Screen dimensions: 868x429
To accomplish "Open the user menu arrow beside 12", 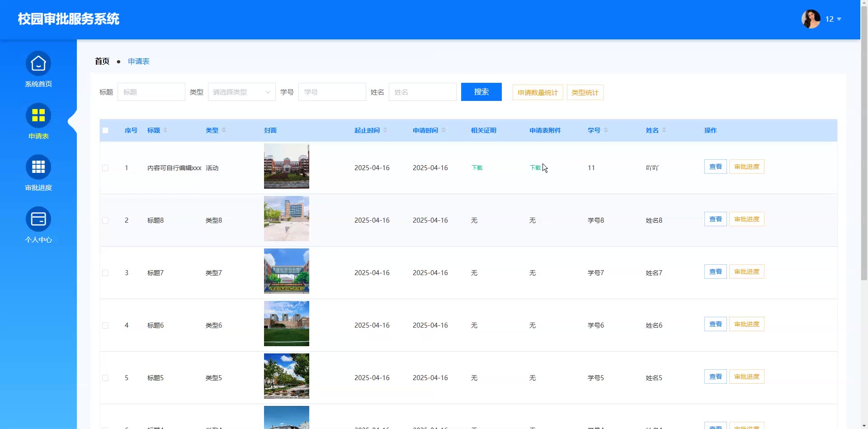I will click(839, 19).
